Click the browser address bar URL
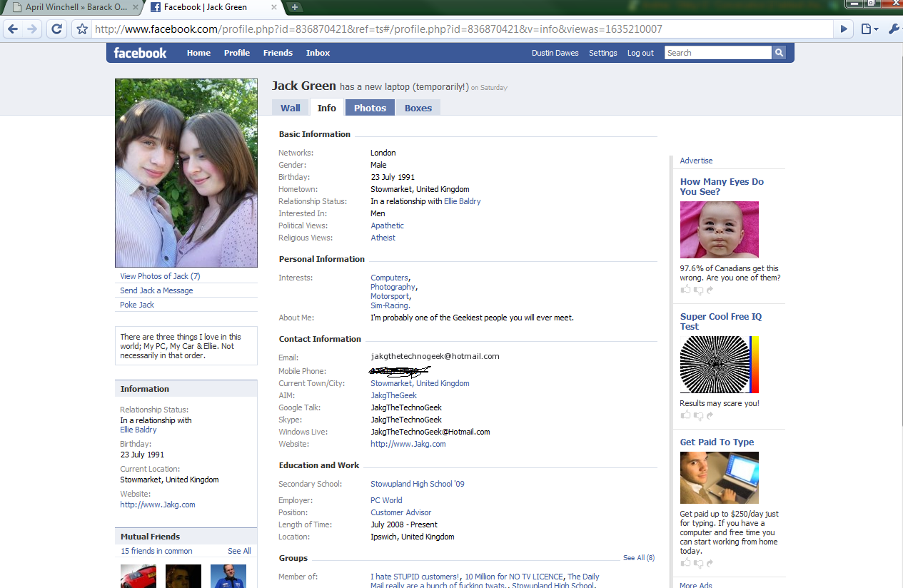Image resolution: width=903 pixels, height=588 pixels. pos(378,29)
